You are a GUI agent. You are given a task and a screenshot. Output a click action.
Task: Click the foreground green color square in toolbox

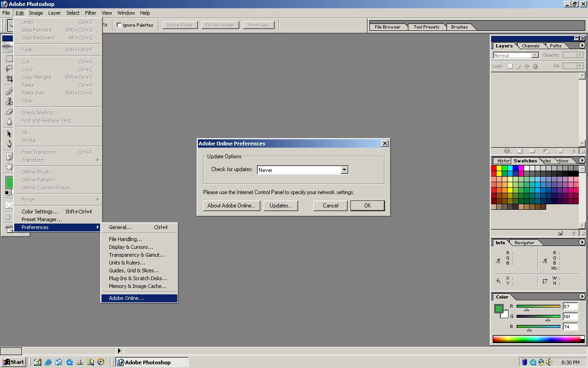[x=9, y=182]
